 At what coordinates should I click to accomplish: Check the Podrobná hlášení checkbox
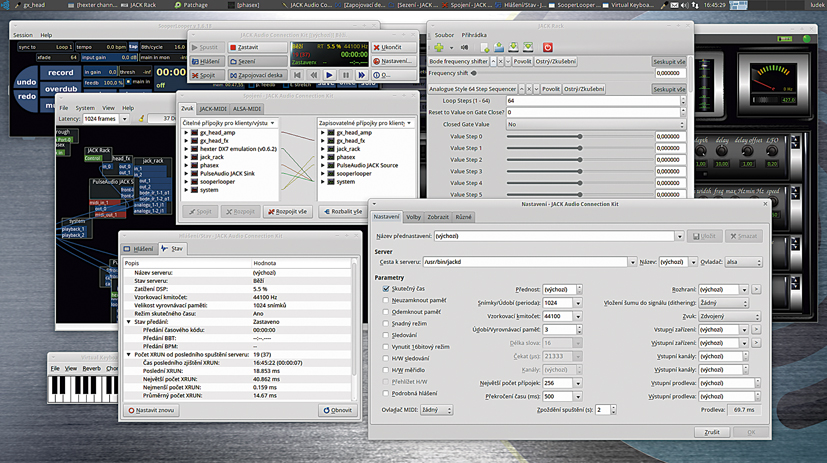(x=386, y=393)
